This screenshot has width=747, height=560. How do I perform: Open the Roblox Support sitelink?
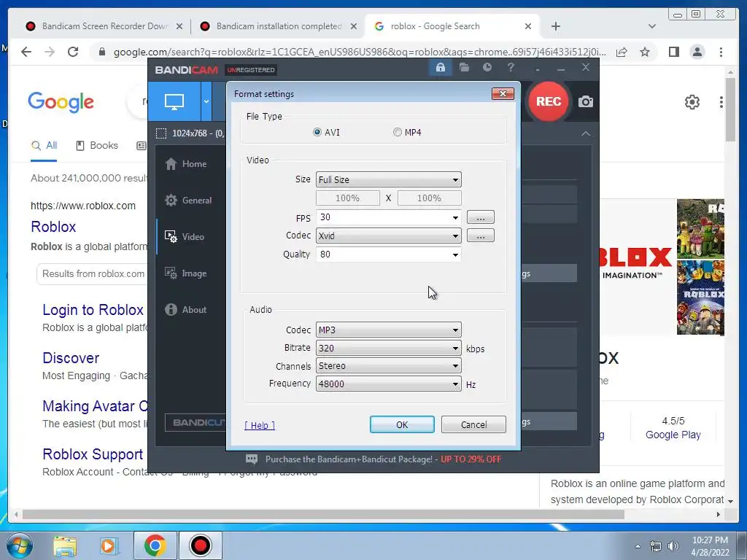pyautogui.click(x=93, y=454)
